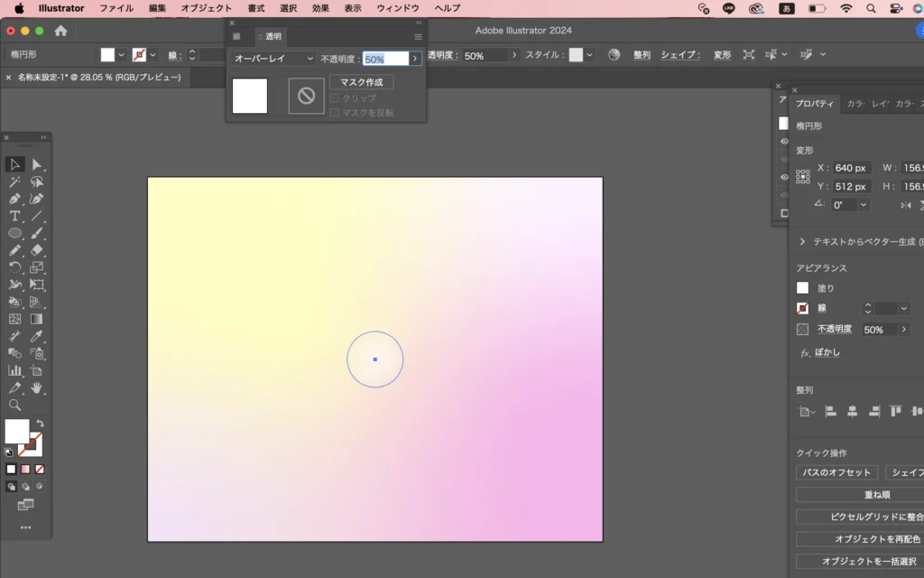Click the マスク作成 button
The height and width of the screenshot is (578, 924).
point(361,82)
